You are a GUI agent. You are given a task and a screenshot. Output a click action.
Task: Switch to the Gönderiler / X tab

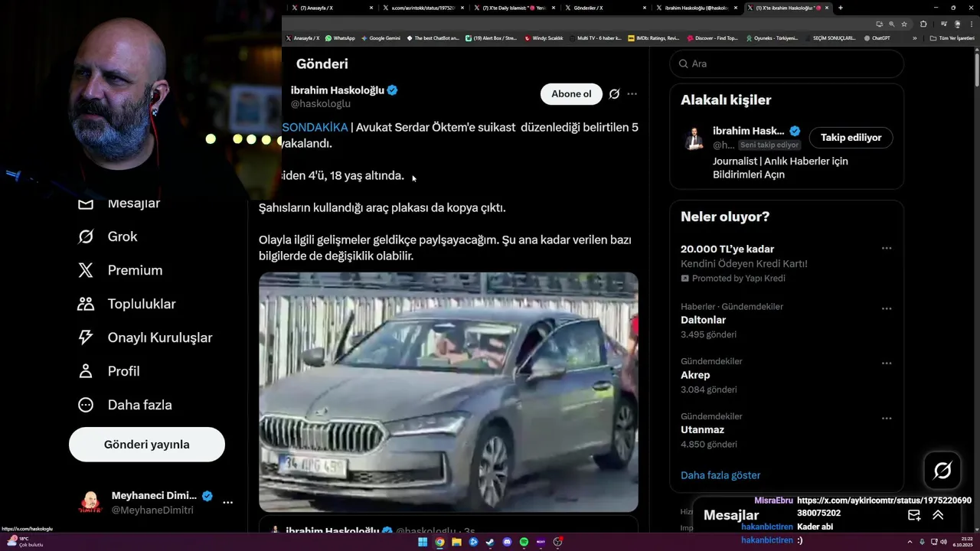coord(605,8)
